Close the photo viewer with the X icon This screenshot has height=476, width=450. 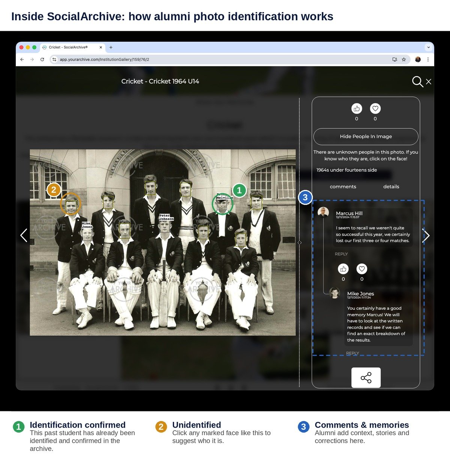click(x=429, y=81)
